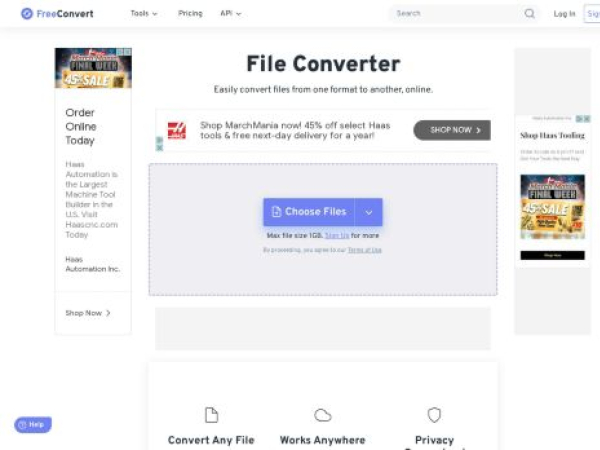Open the Log In page
Viewport: 600px width, 450px height.
(564, 14)
